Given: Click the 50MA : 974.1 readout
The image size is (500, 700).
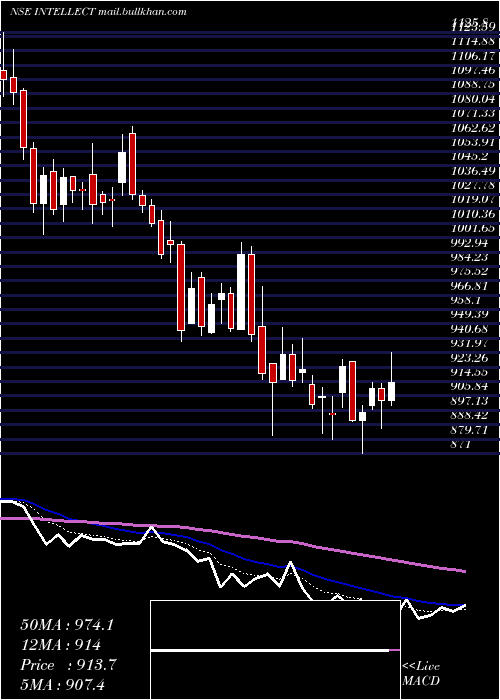Looking at the screenshot, I should tap(67, 625).
